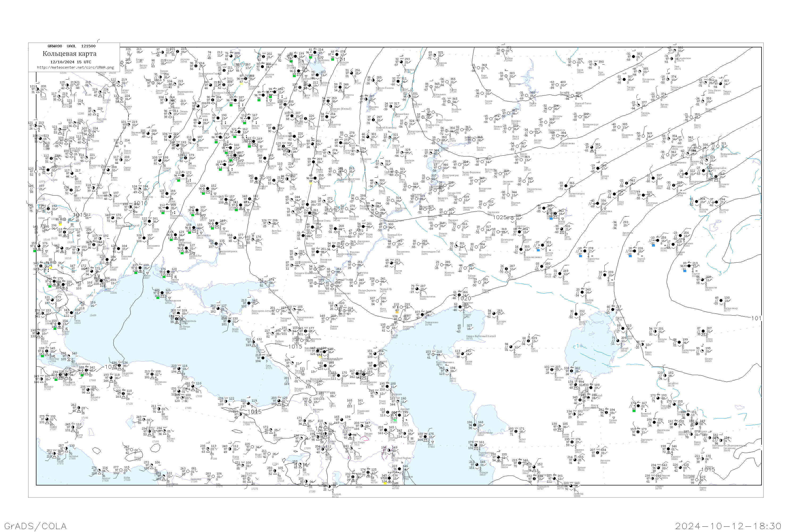Click the GrADS/COLA credit label
This screenshot has height=532, width=798.
pyautogui.click(x=35, y=526)
